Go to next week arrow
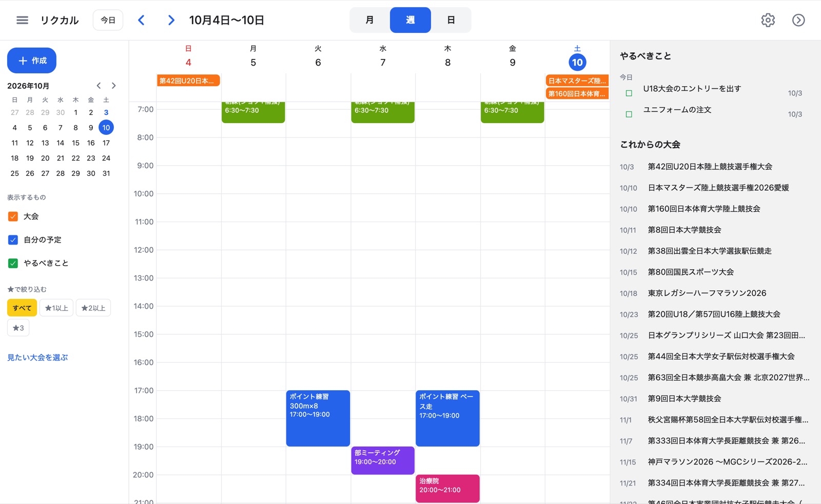The width and height of the screenshot is (821, 504). 171,20
